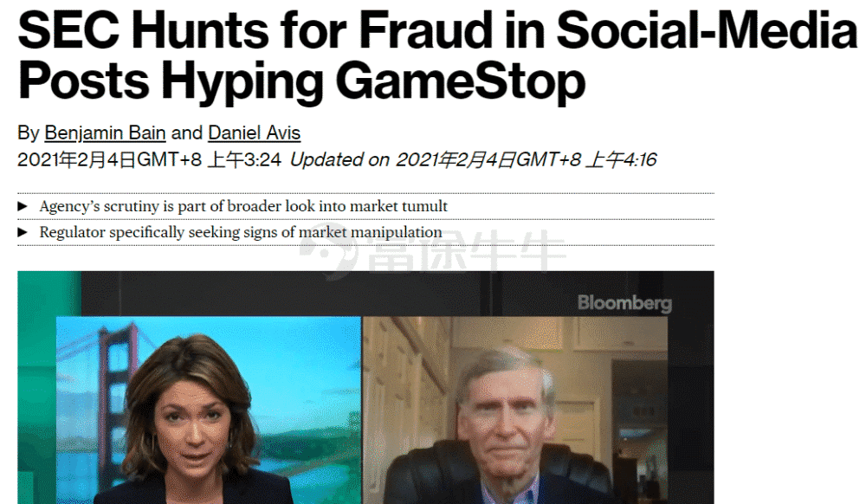This screenshot has height=504, width=866.
Task: Click the "By" label before the author names
Action: (x=28, y=133)
